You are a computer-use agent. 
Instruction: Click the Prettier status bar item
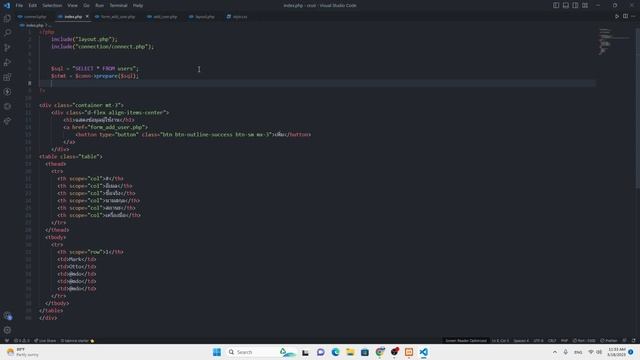(x=609, y=340)
